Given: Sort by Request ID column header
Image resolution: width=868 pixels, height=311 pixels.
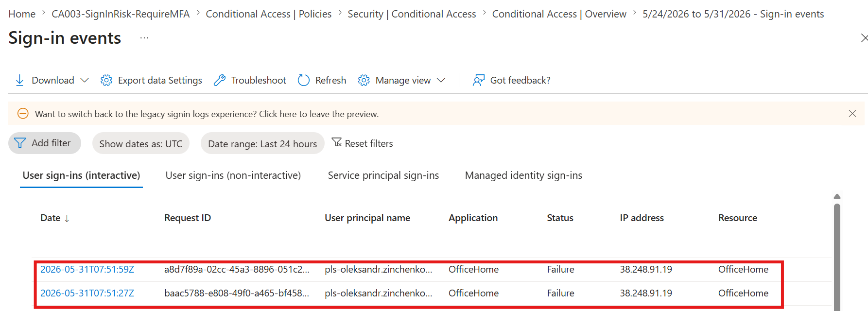Looking at the screenshot, I should pos(188,218).
